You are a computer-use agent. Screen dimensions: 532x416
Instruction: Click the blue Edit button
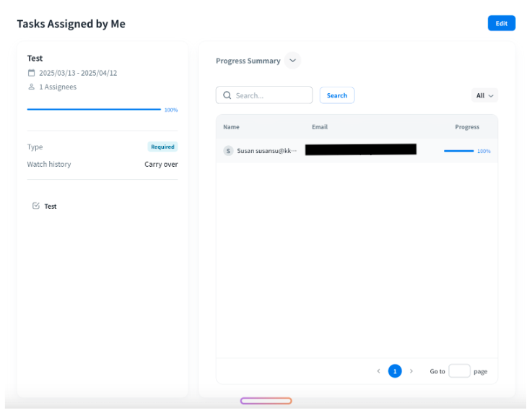tap(501, 23)
